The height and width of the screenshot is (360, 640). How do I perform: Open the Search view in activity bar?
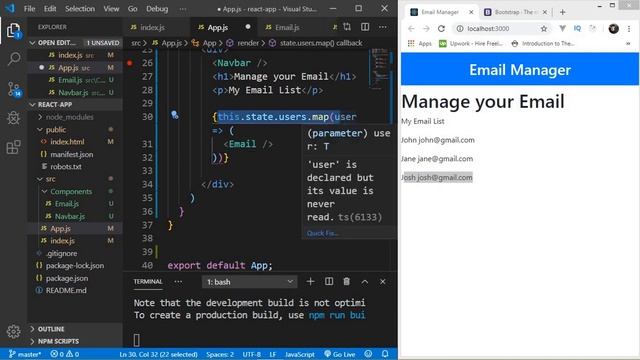(x=13, y=59)
